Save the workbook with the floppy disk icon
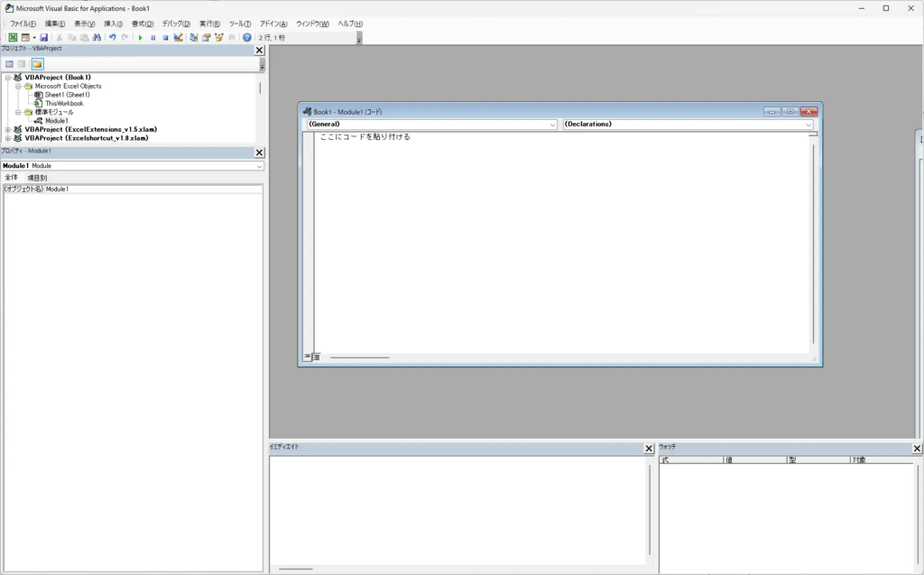This screenshot has width=924, height=575. click(x=43, y=38)
